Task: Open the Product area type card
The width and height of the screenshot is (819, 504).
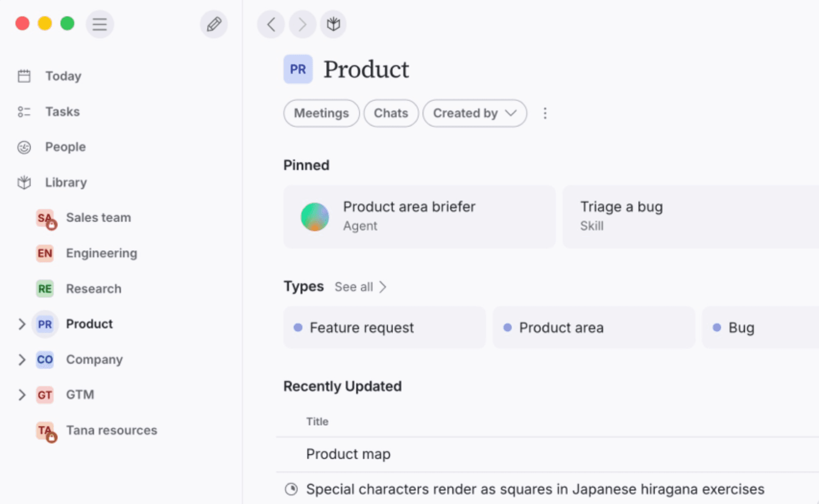Action: (594, 327)
